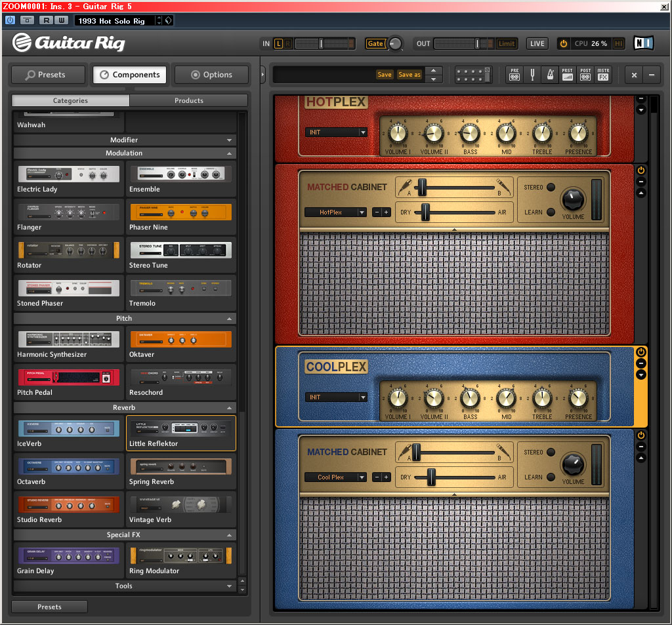Click the preset name field in the toolbar
Image resolution: width=672 pixels, height=625 pixels.
[x=324, y=75]
